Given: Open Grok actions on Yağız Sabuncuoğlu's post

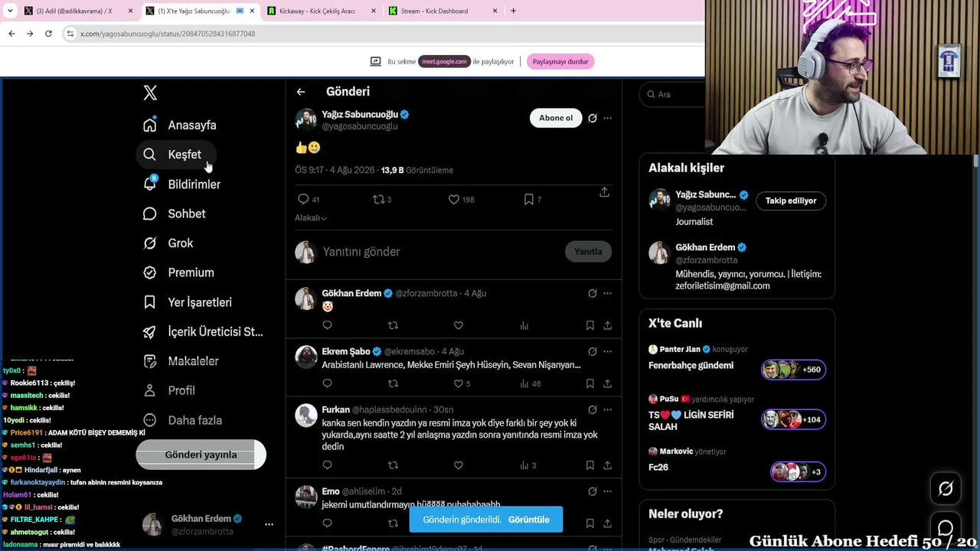Looking at the screenshot, I should 593,118.
